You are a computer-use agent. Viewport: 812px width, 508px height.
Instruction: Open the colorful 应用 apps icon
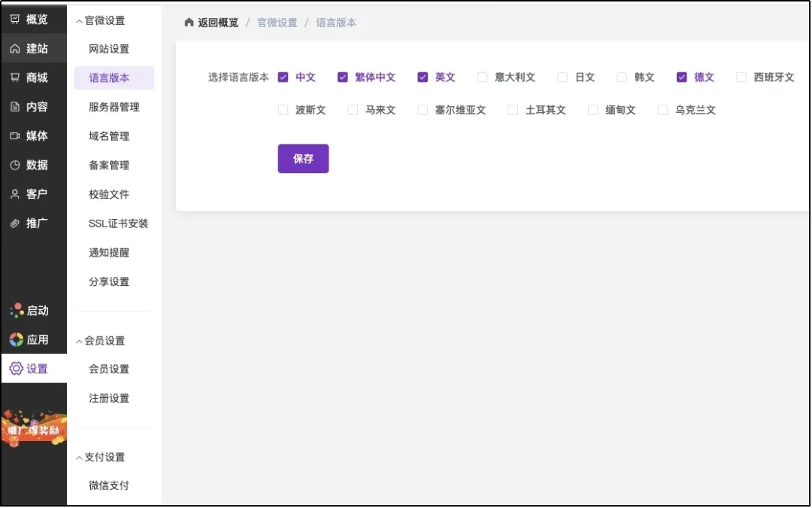tap(16, 339)
